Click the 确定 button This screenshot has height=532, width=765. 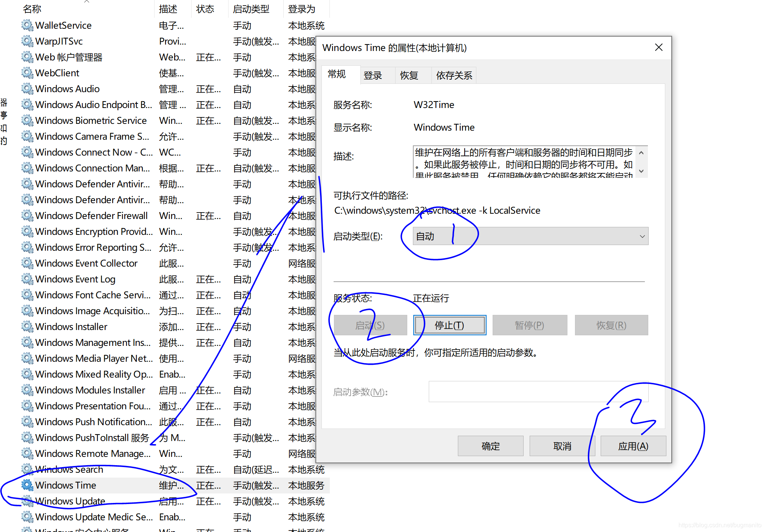[490, 446]
